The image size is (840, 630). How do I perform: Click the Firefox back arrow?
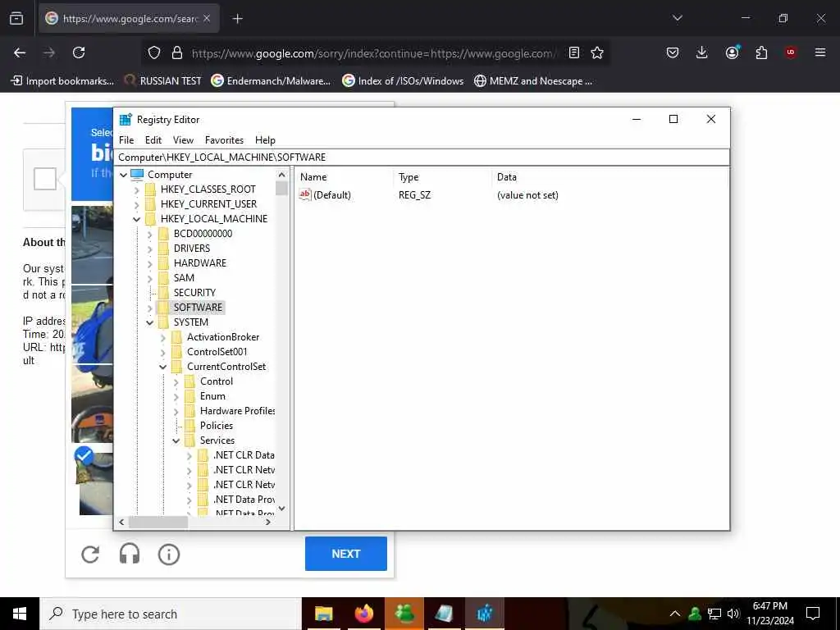[x=20, y=52]
